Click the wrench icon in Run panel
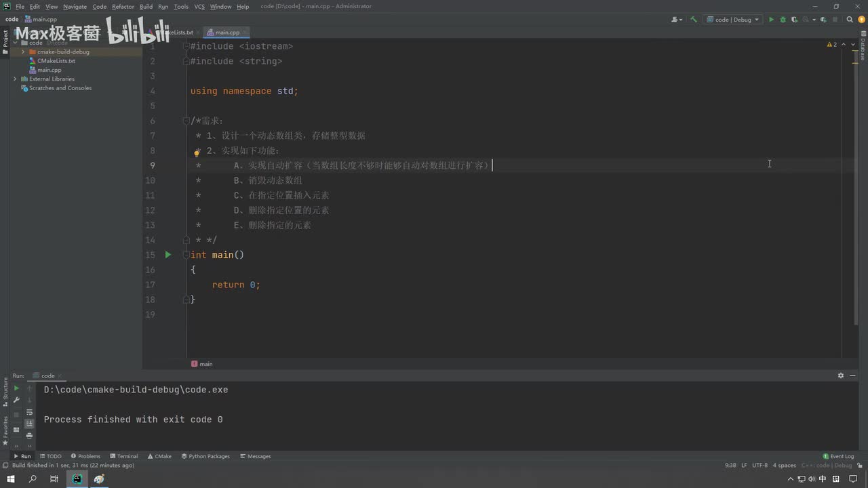The width and height of the screenshot is (868, 488). 17,400
